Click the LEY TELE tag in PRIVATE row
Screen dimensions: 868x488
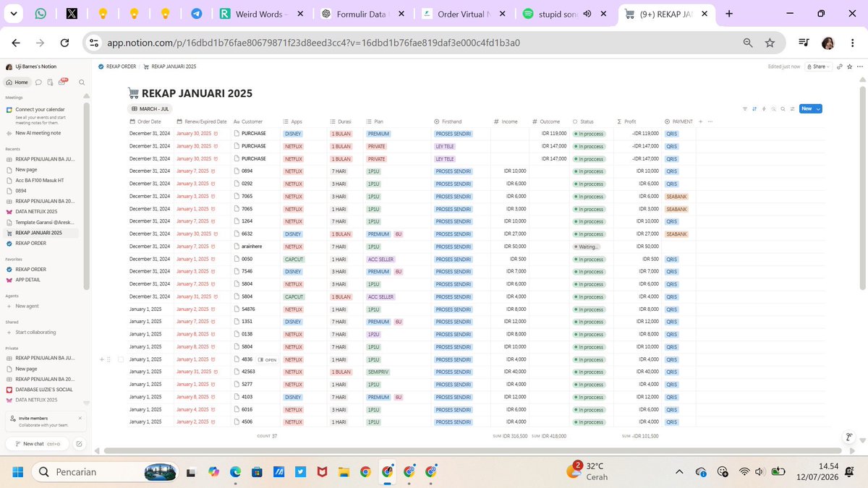click(445, 146)
